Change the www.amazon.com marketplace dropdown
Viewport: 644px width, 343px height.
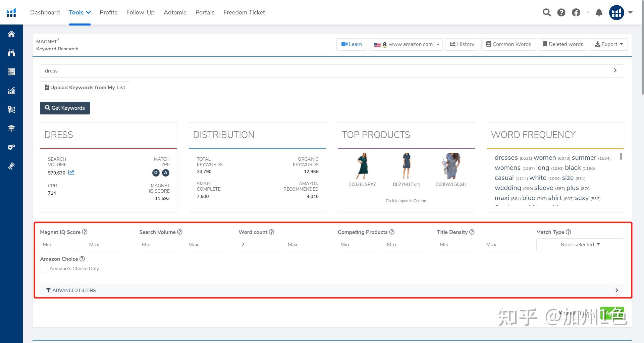coord(406,44)
